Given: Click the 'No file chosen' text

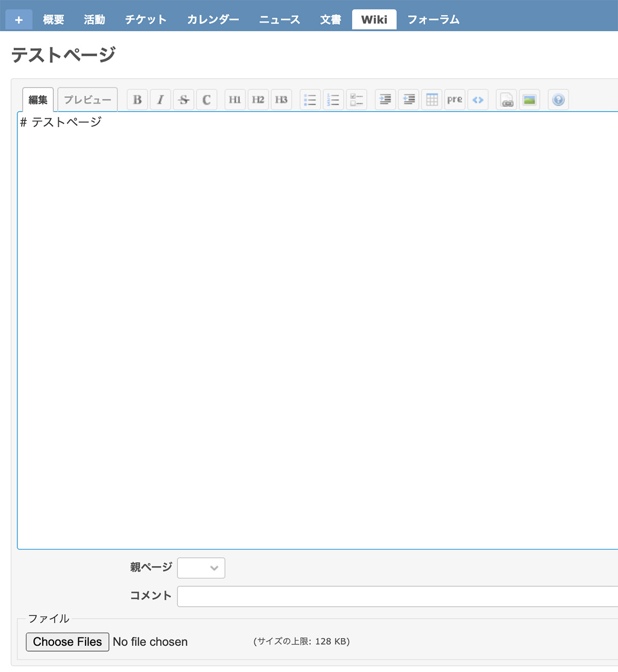Looking at the screenshot, I should click(x=150, y=642).
